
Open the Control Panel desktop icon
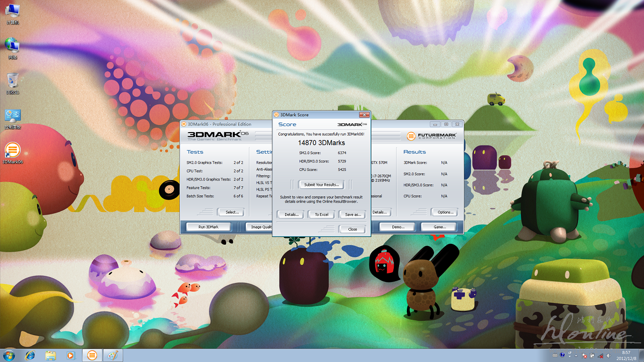point(12,119)
